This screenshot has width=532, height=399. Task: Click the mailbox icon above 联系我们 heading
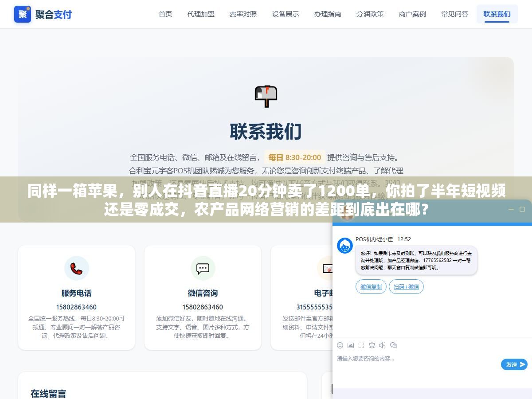tap(266, 97)
